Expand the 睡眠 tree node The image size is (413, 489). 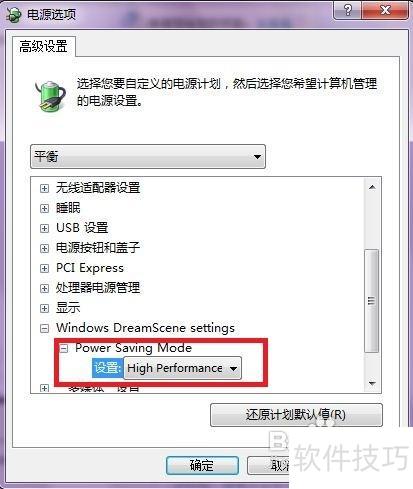tap(44, 208)
